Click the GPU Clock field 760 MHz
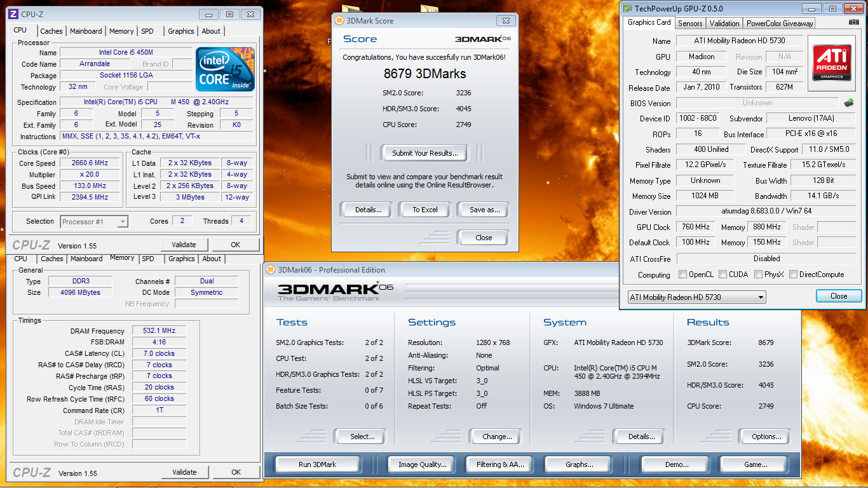868x488 pixels. [x=696, y=227]
